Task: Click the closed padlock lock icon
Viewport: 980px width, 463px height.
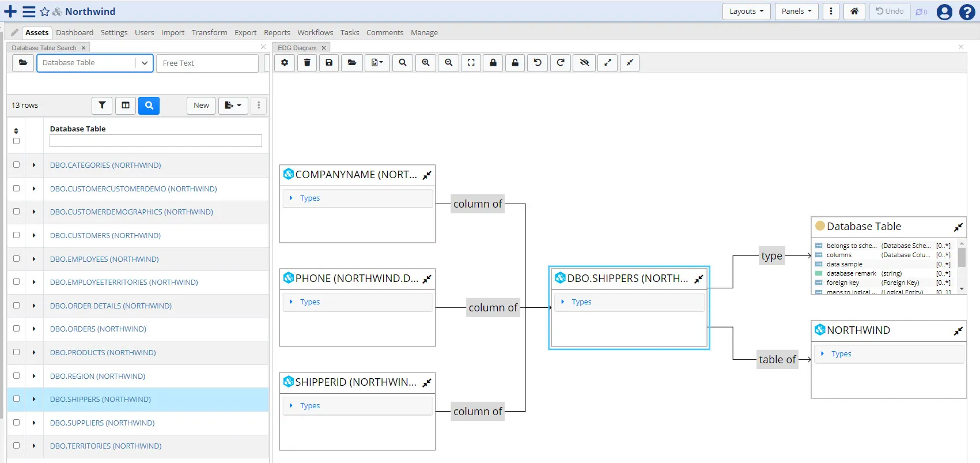Action: tap(493, 63)
